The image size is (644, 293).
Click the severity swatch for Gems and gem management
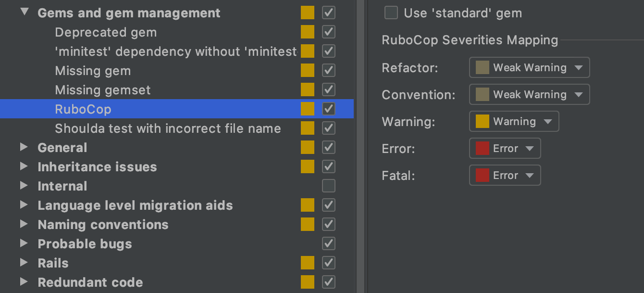pos(308,13)
